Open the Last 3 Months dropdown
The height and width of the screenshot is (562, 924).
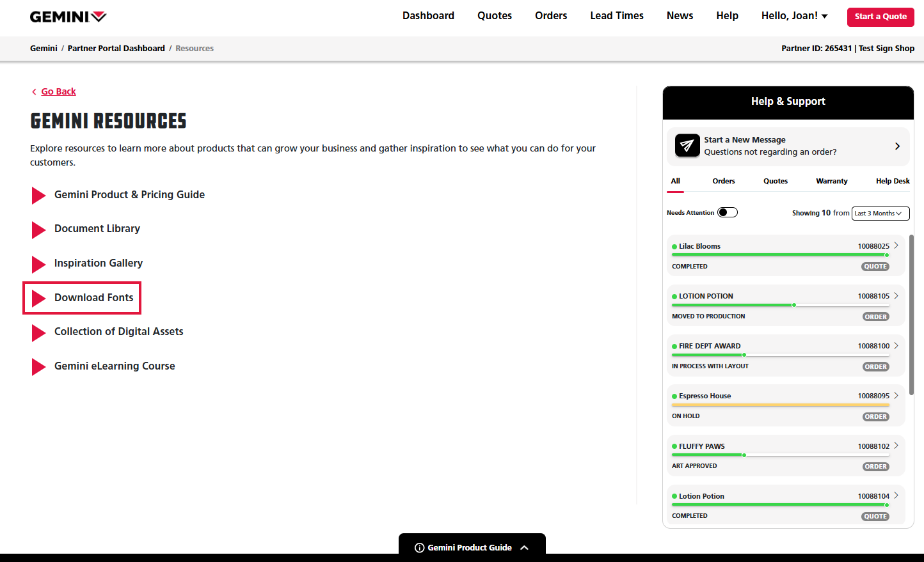point(880,214)
